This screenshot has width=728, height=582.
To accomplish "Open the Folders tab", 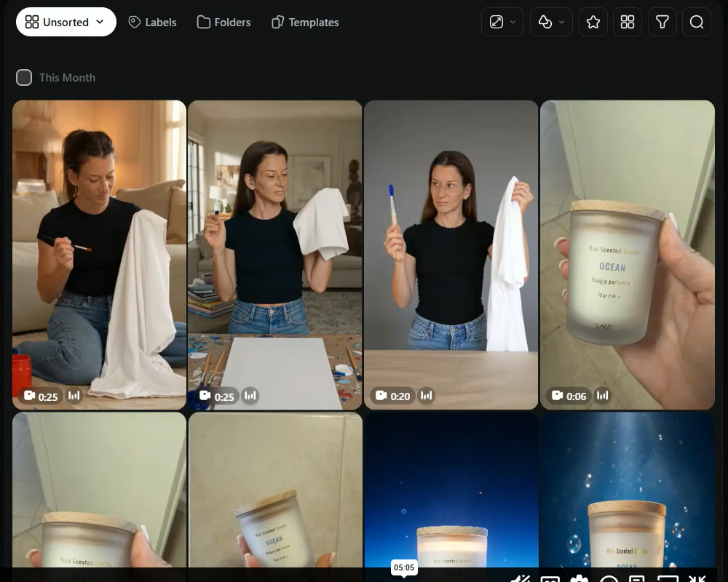I will click(x=223, y=23).
